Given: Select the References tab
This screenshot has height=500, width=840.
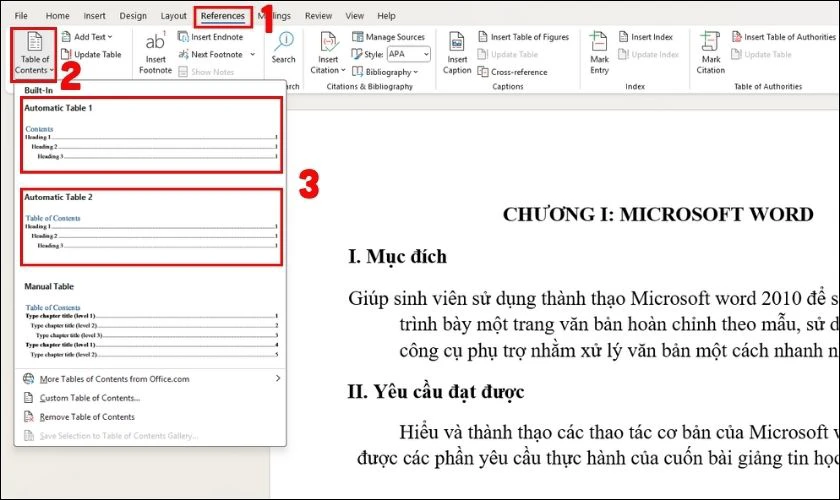Looking at the screenshot, I should coord(223,16).
